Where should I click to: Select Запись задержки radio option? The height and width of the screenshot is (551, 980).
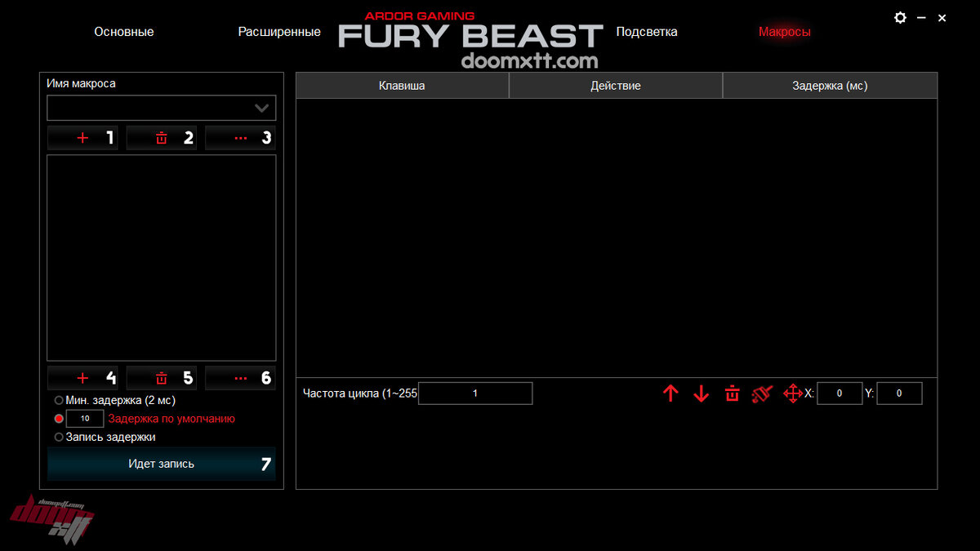59,437
